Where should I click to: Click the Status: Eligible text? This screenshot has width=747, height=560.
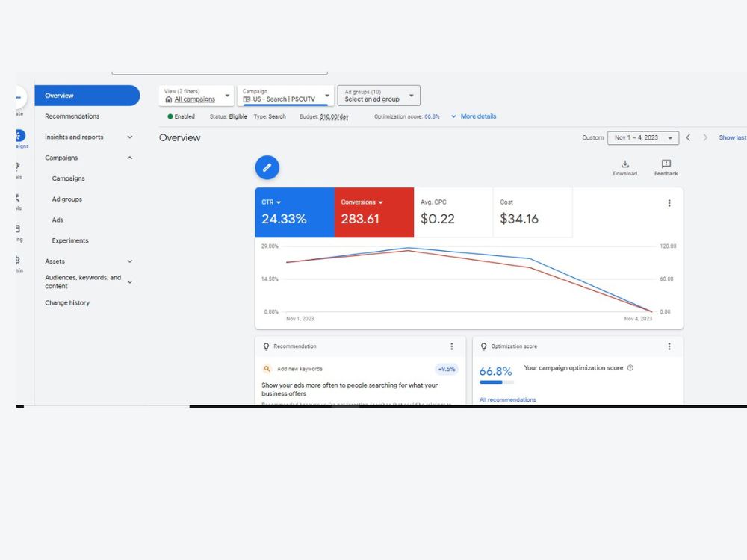click(228, 116)
